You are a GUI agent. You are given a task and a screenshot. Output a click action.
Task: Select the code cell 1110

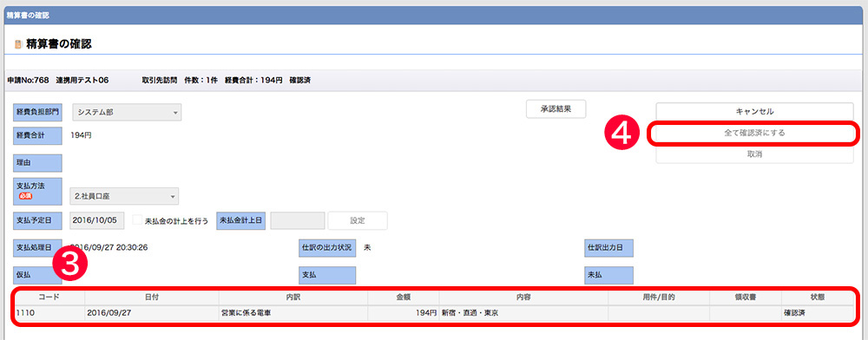click(x=48, y=313)
